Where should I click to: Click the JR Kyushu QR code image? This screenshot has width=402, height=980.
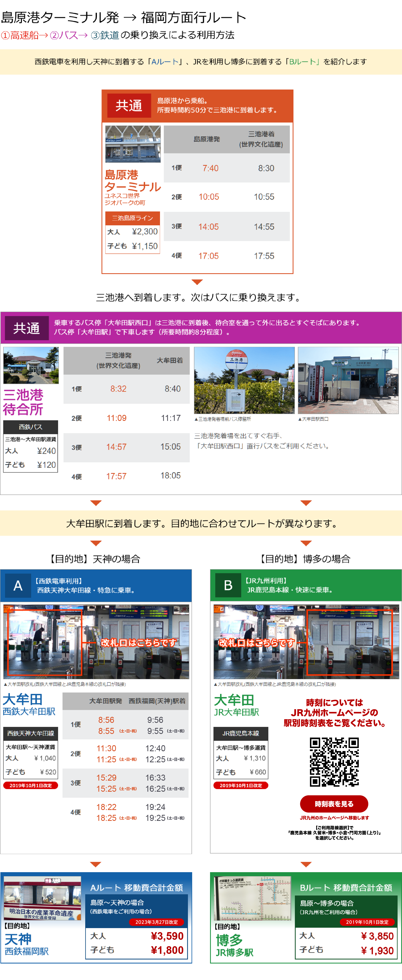point(334,762)
